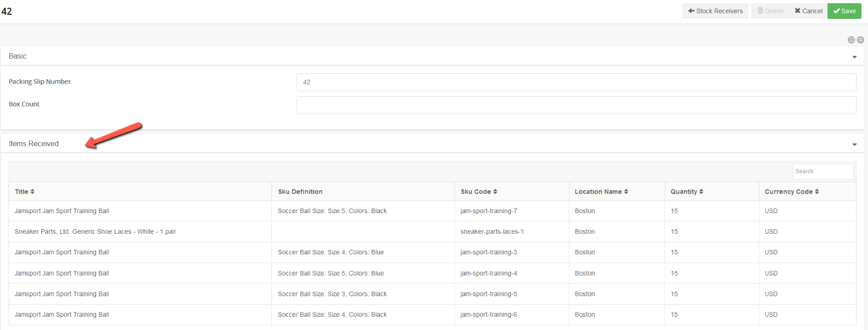Screen dimensions: 868x330
Task: Click the collapse-all sections icon
Action: pyautogui.click(x=861, y=40)
